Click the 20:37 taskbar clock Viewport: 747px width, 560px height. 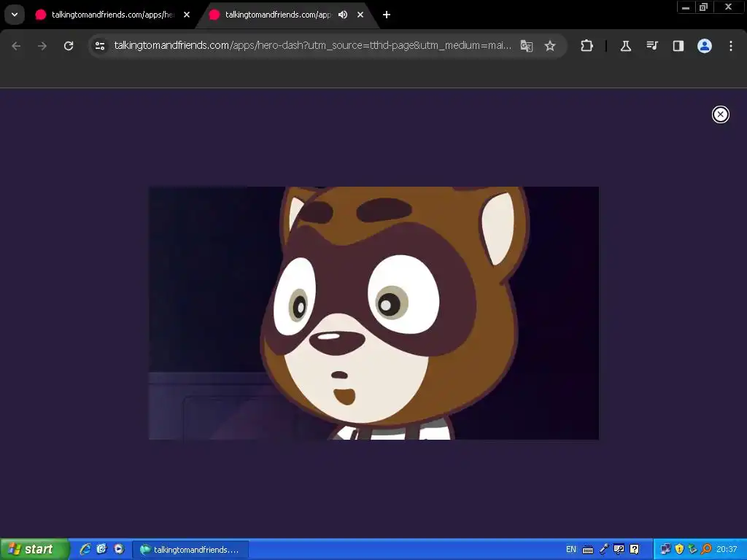click(x=727, y=549)
